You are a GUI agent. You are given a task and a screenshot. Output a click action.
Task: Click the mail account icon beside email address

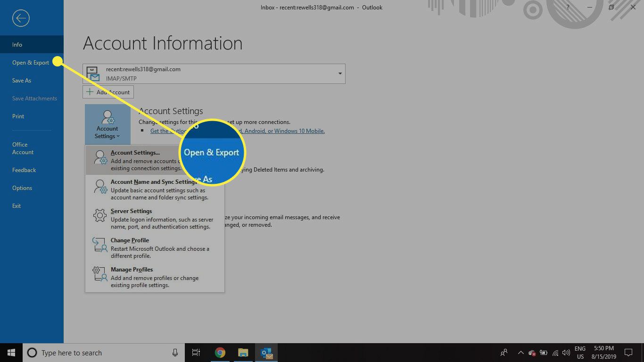93,74
